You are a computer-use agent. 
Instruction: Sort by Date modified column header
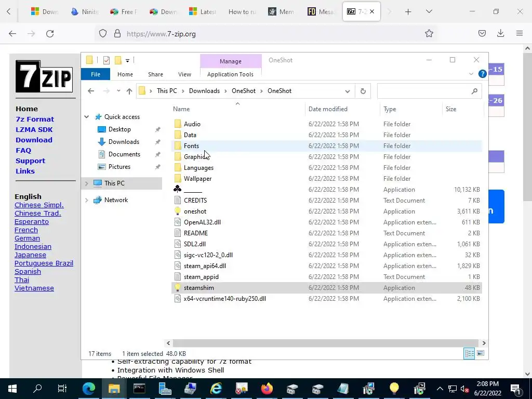coord(328,109)
